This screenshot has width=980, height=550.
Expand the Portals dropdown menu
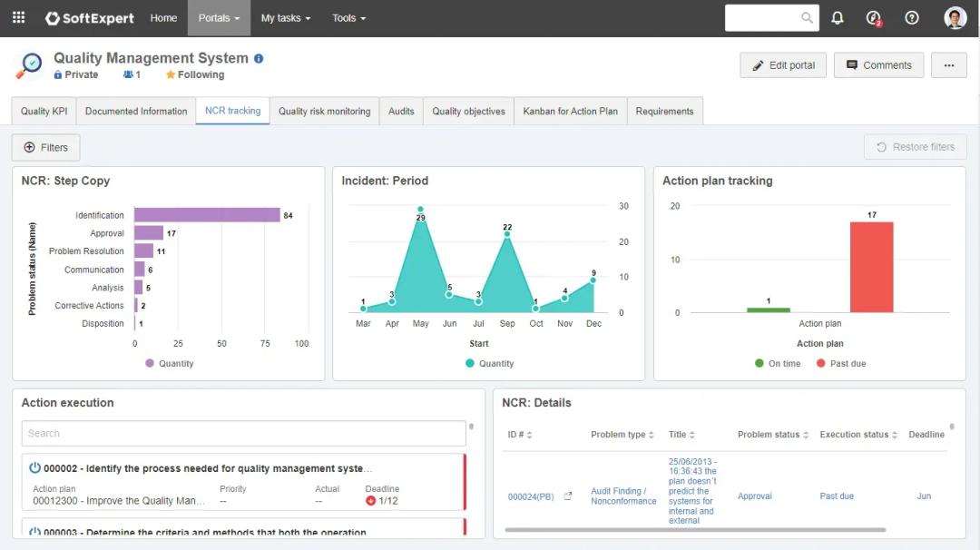pos(219,18)
